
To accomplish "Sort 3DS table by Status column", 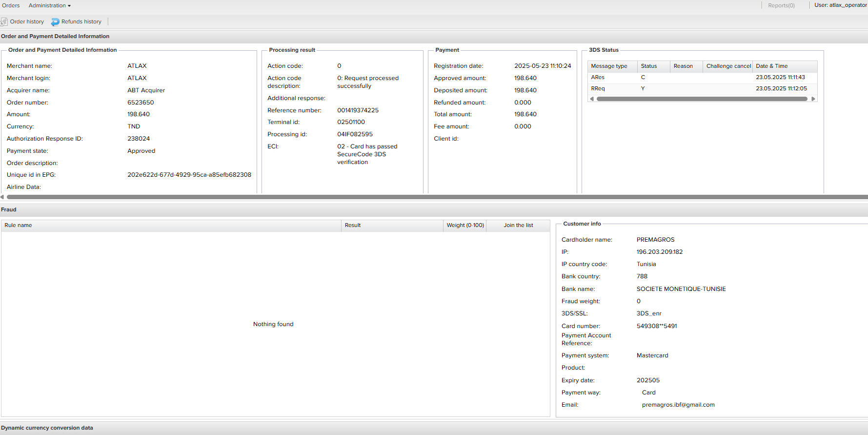I will click(x=648, y=66).
